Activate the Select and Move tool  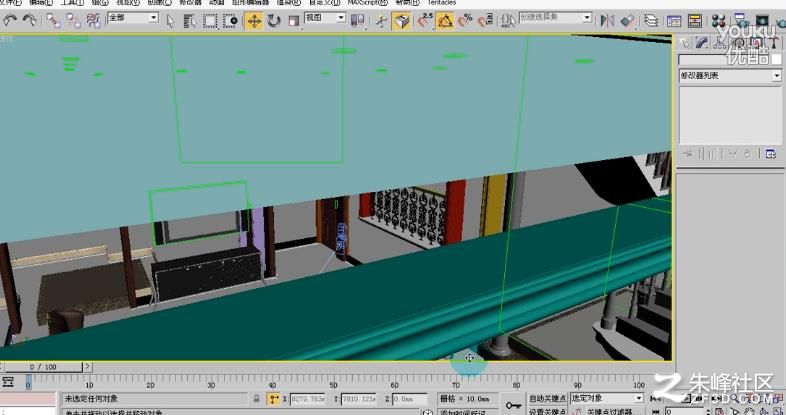[254, 21]
